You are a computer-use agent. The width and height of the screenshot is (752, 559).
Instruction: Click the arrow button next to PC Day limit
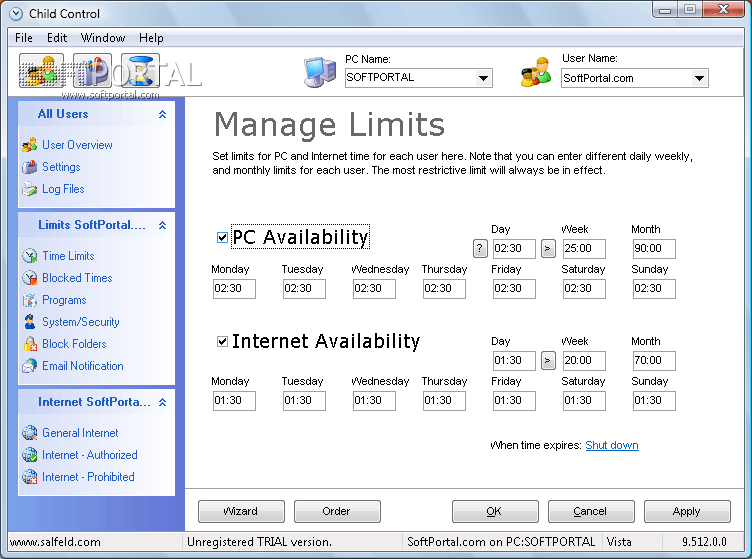point(548,248)
